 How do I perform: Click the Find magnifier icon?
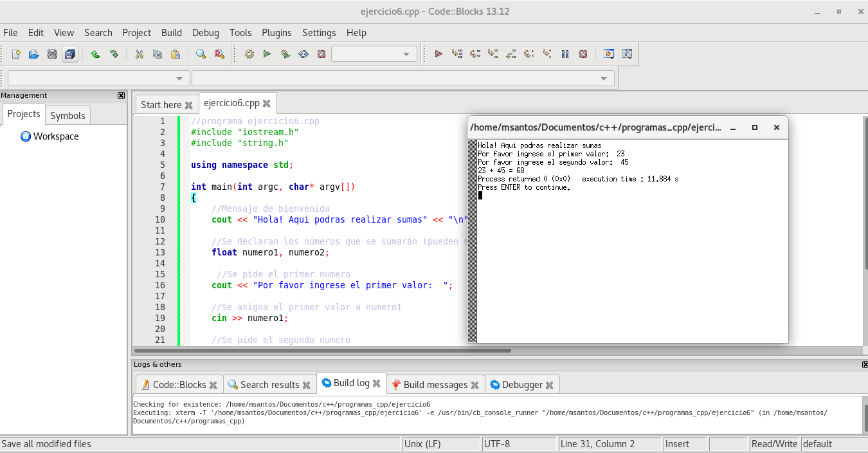(201, 54)
